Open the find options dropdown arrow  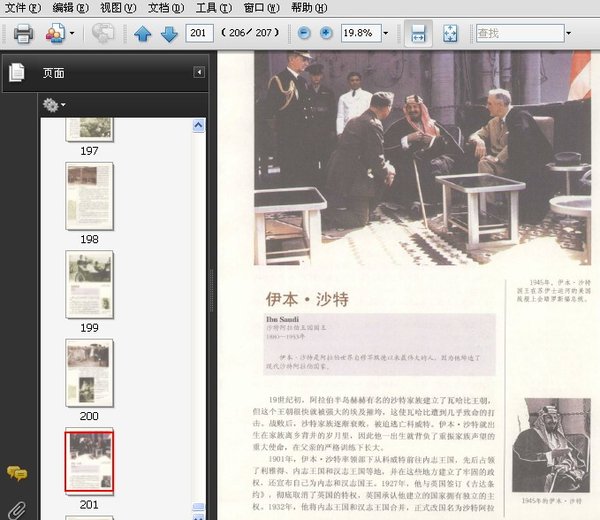click(x=569, y=33)
